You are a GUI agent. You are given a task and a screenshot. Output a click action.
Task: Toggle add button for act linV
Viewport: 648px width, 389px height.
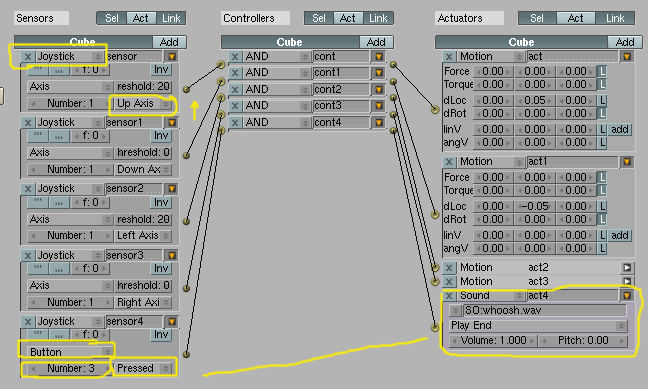tap(619, 129)
